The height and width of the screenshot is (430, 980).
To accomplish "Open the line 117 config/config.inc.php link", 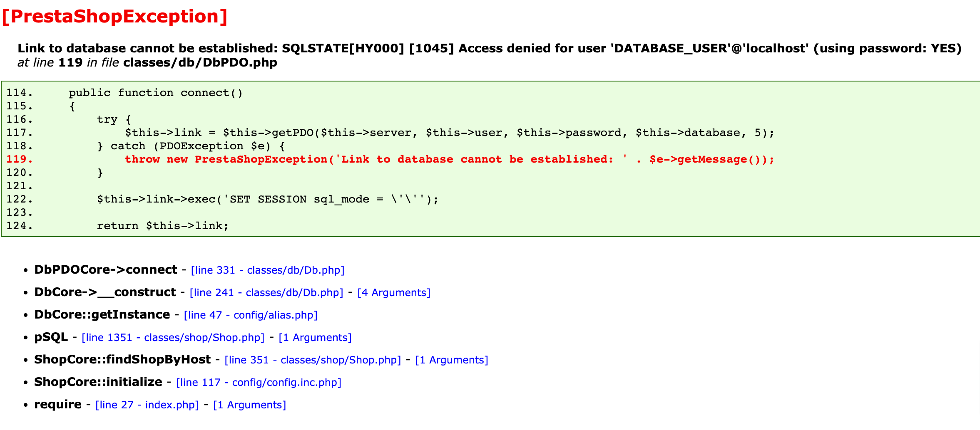I will [x=259, y=383].
